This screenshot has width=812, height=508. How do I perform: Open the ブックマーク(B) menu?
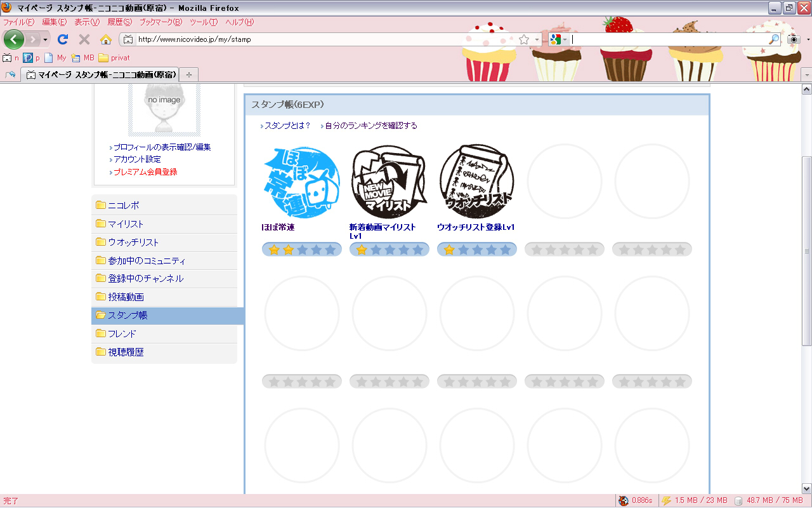coord(160,22)
